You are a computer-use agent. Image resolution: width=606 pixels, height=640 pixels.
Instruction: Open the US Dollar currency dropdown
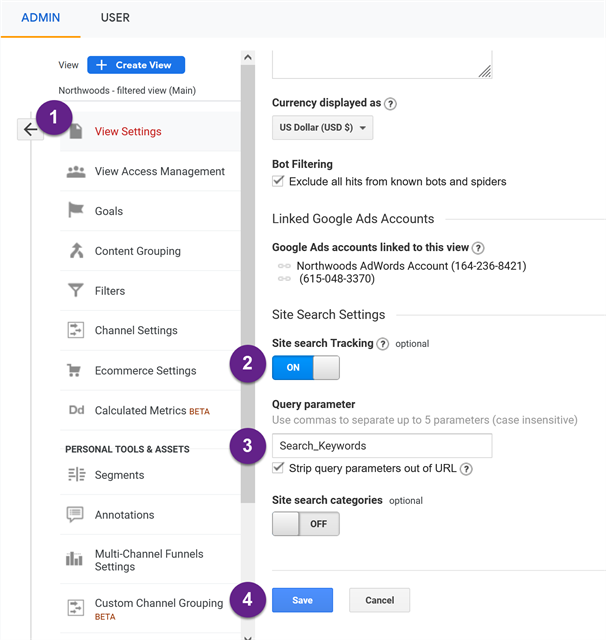(x=322, y=128)
